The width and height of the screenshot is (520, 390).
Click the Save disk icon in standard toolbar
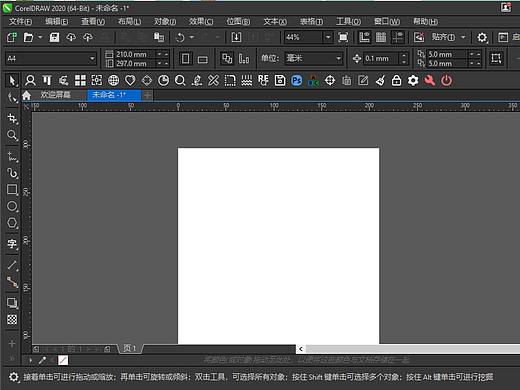click(x=54, y=37)
